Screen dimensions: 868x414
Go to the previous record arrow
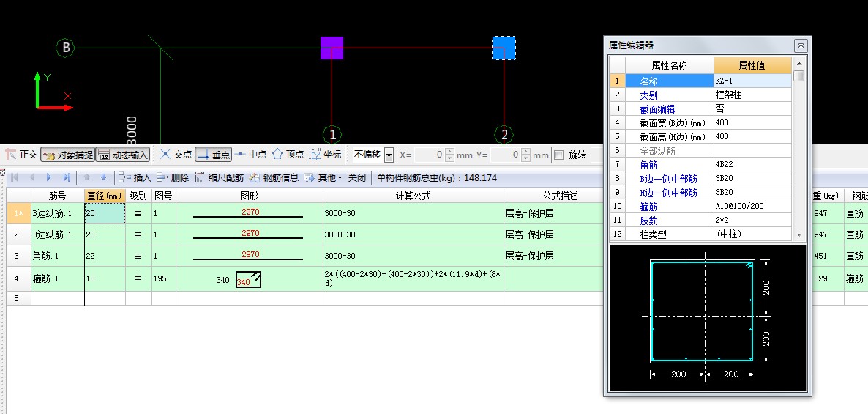click(31, 178)
